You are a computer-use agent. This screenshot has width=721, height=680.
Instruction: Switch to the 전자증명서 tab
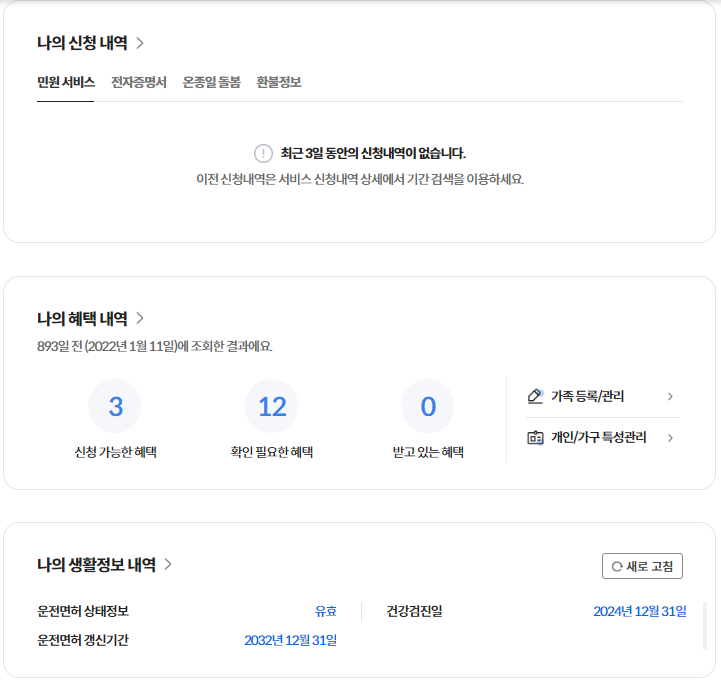[139, 82]
